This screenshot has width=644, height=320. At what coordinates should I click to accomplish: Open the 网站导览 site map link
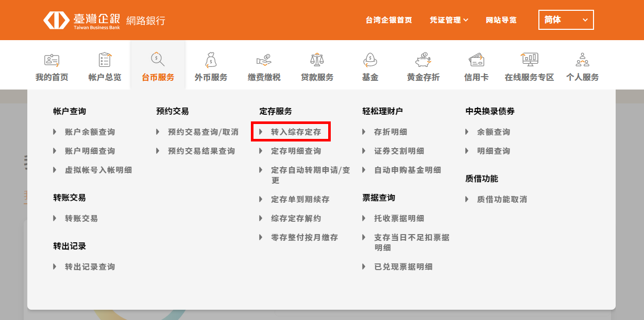[501, 20]
